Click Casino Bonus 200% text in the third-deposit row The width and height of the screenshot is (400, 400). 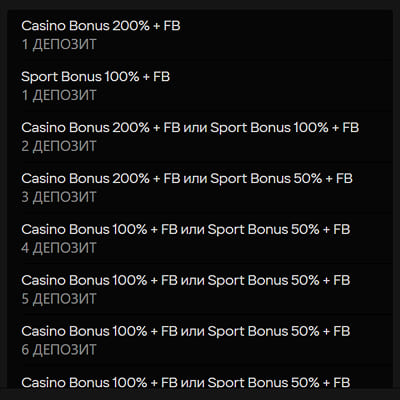85,179
